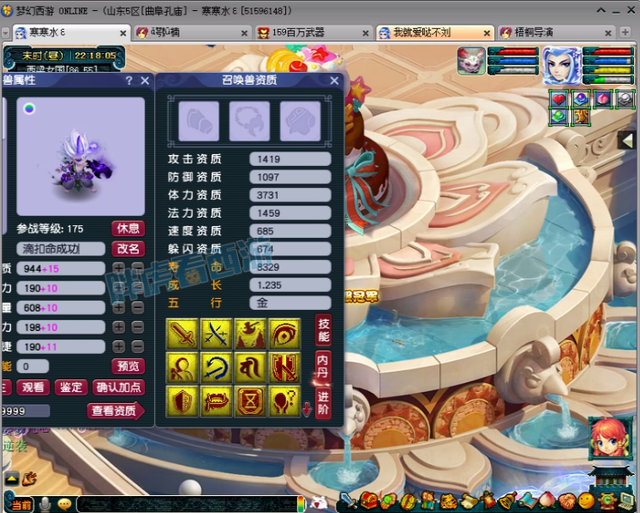Viewport: 640px width, 513px height.
Task: Open the 技能 side tab
Action: pos(324,330)
